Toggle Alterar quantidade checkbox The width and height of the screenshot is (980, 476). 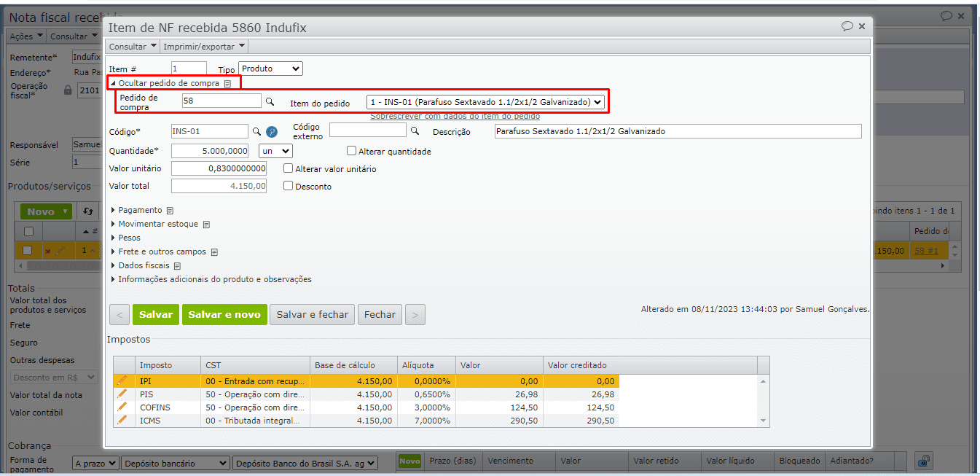pos(352,151)
